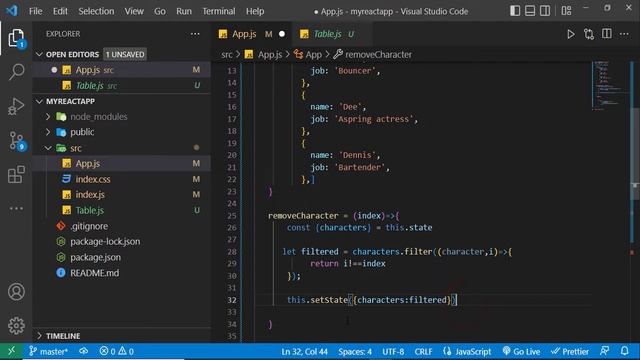Change line ending via CRLF indicator
The image size is (640, 360).
[x=423, y=351]
